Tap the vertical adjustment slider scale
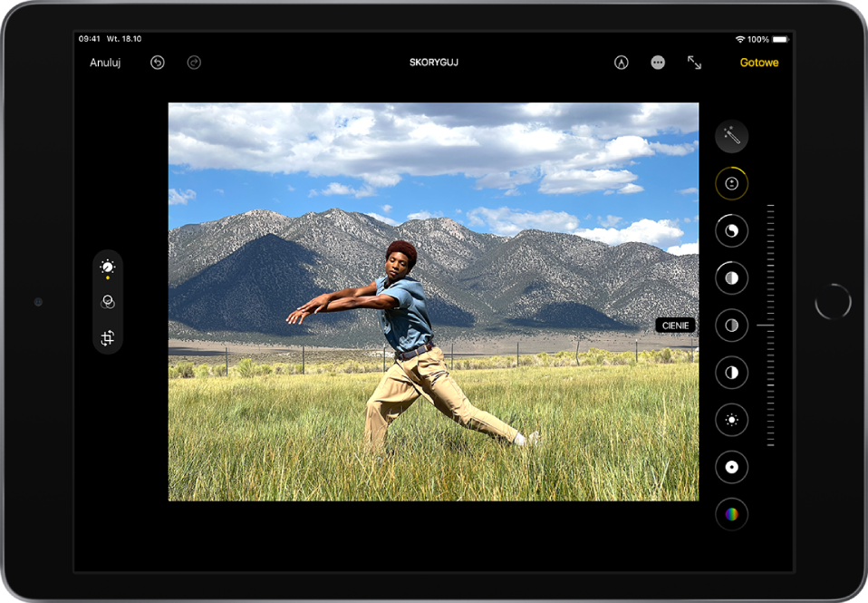Viewport: 868px width, 603px height. [771, 325]
